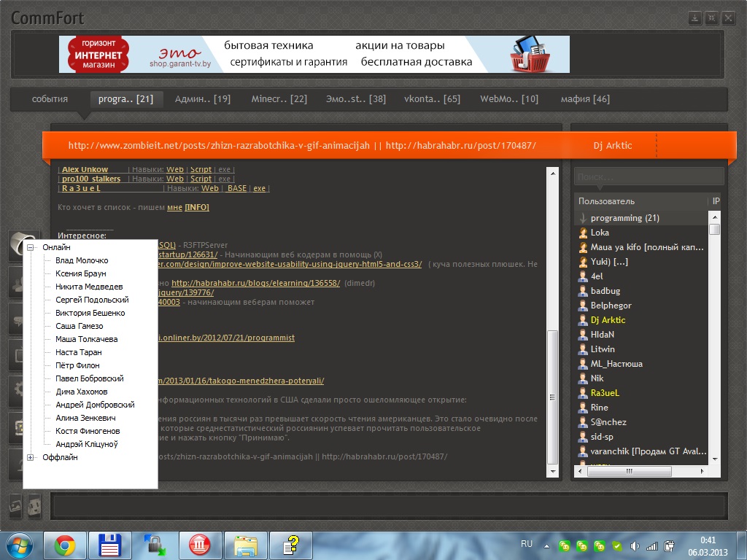Image resolution: width=747 pixels, height=560 pixels.
Task: Expand the Оффлайн tree node
Action: point(31,457)
